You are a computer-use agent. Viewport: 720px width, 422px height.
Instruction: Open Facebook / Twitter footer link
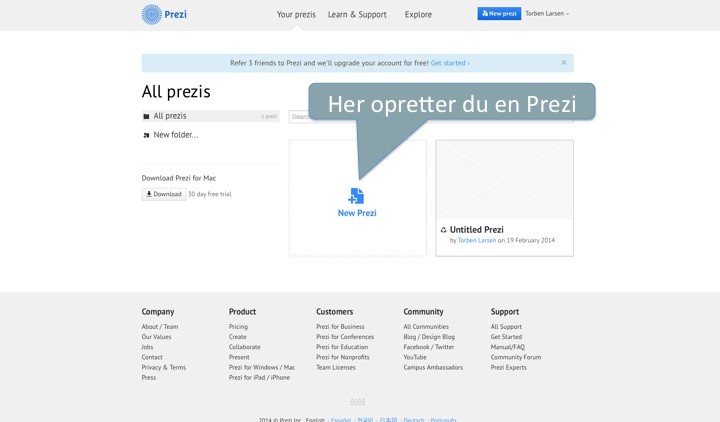pos(429,347)
